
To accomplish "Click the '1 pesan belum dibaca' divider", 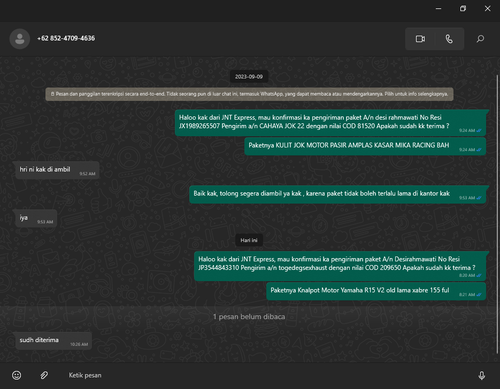I will pos(249,317).
